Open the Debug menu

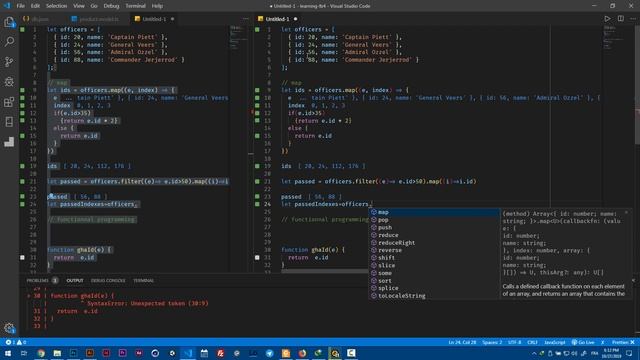click(x=111, y=6)
